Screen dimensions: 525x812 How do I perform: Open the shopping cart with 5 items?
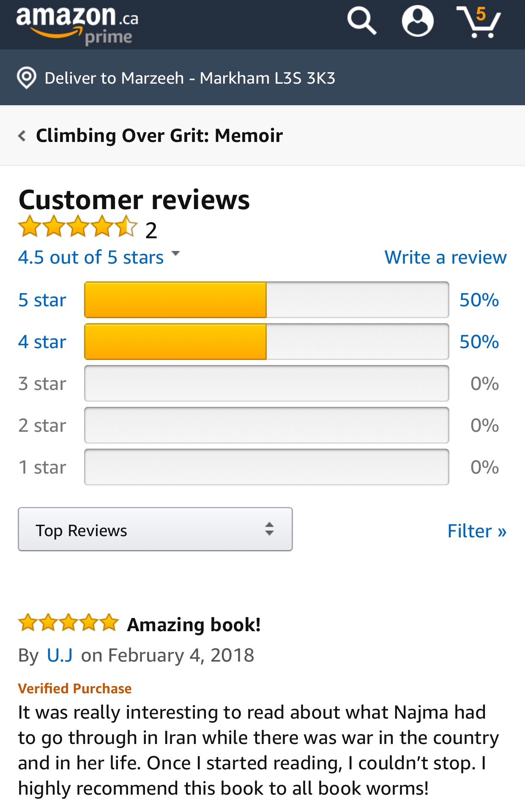(479, 22)
